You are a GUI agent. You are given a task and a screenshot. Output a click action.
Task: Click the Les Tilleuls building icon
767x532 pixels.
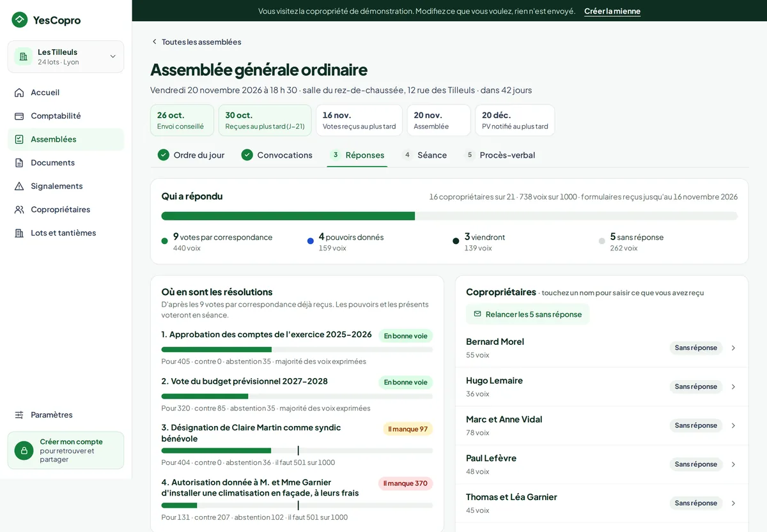24,57
